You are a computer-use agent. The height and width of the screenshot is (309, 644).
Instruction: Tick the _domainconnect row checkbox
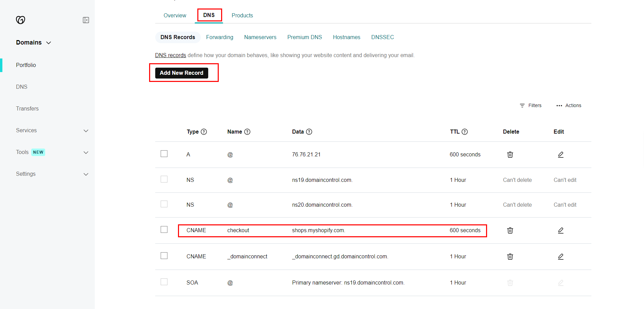coord(164,256)
